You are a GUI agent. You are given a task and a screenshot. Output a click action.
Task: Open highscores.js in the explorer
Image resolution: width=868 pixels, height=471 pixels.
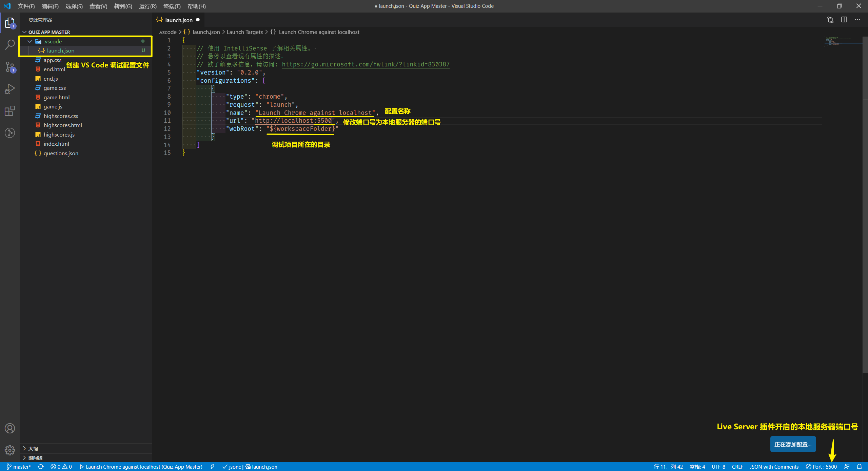[86, 135]
